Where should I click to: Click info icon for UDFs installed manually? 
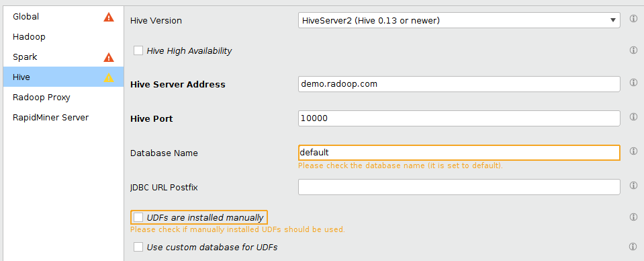point(634,217)
